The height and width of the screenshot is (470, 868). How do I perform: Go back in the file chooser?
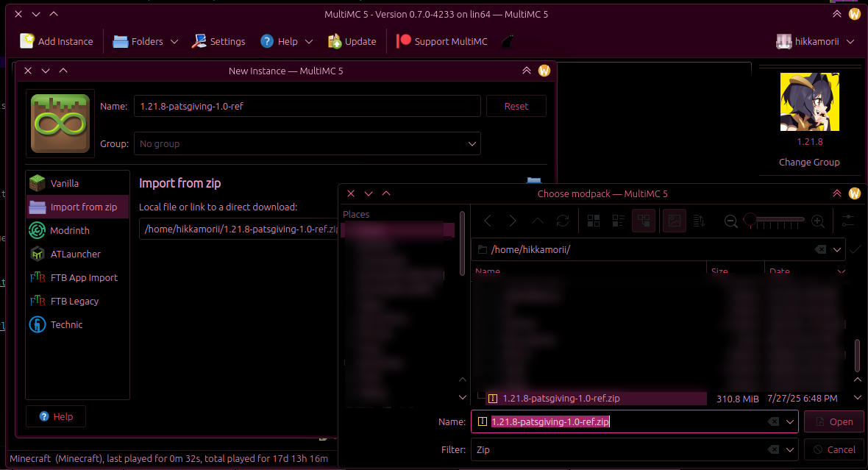[488, 221]
